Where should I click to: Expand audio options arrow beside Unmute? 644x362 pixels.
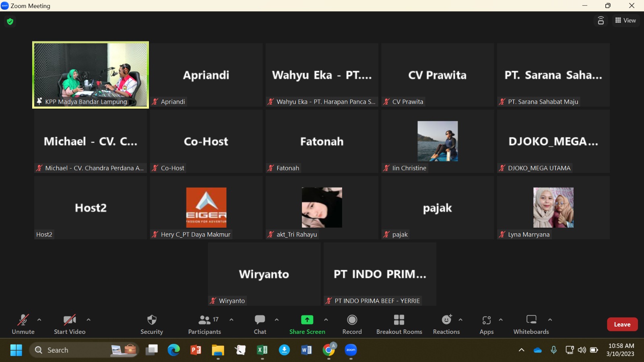coord(39,320)
